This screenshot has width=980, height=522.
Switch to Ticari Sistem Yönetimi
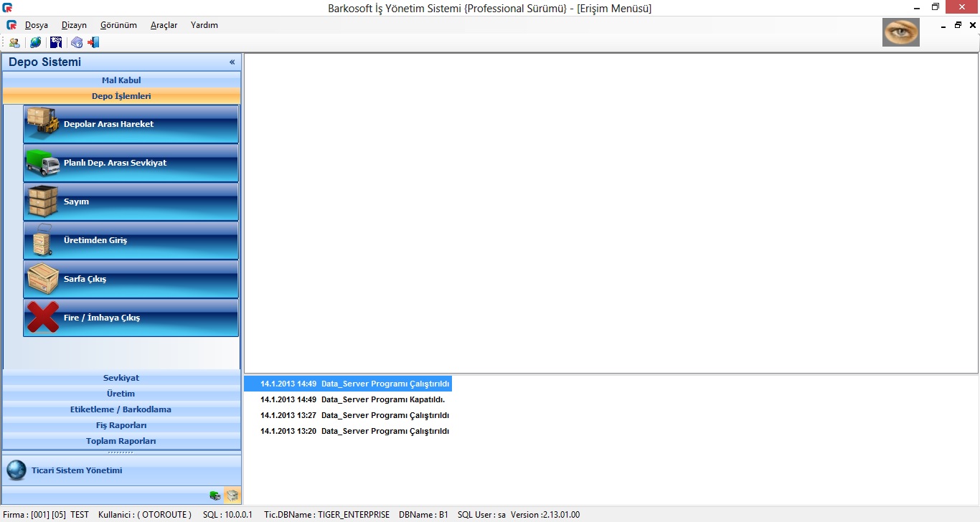tap(122, 470)
